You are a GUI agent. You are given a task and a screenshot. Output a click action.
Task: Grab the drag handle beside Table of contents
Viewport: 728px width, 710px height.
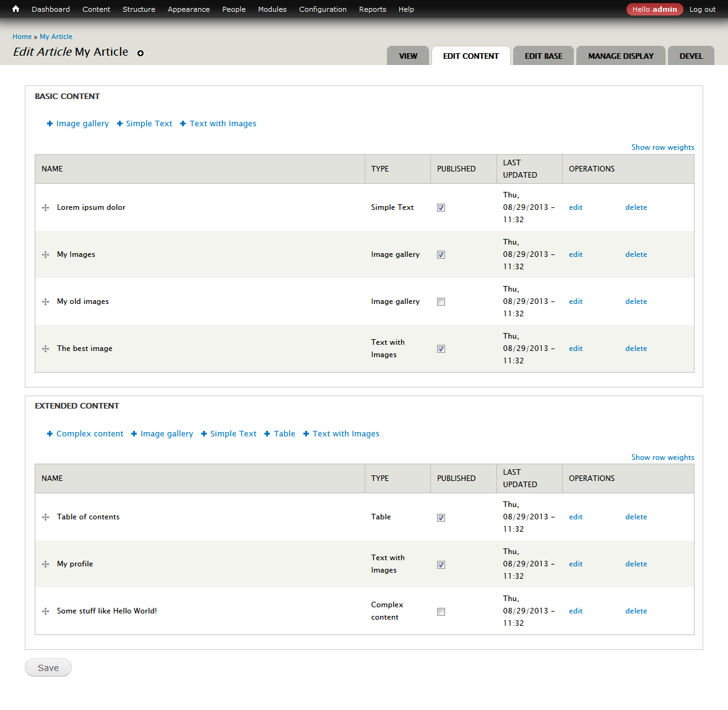45,517
